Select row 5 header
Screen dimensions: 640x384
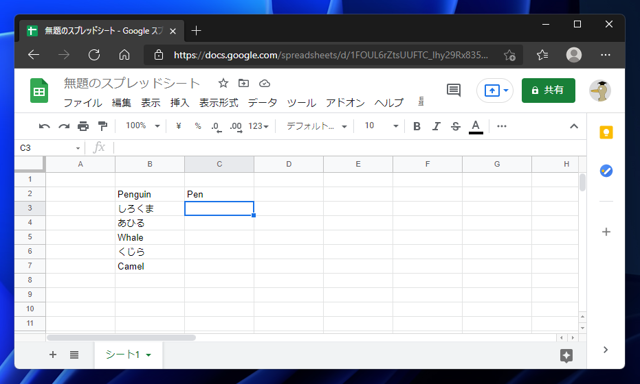(30, 237)
